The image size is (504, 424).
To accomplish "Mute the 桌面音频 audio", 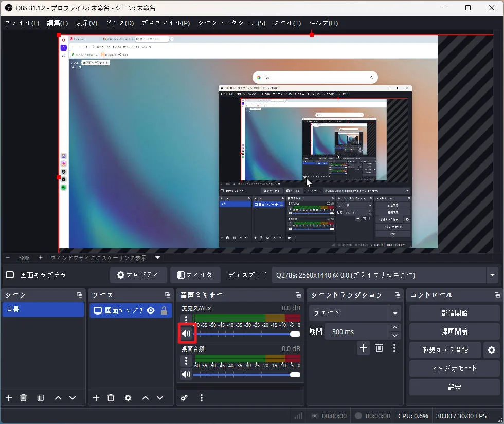I will point(186,374).
